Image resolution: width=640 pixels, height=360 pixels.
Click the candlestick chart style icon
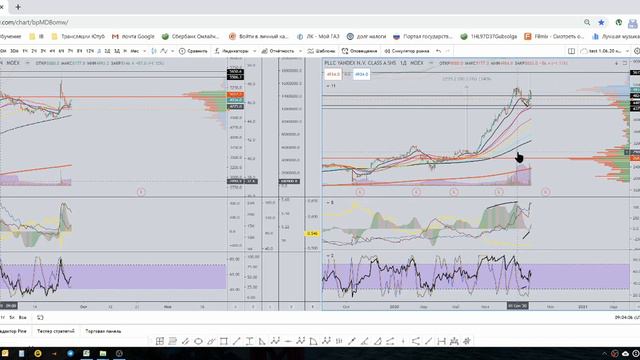coord(154,51)
